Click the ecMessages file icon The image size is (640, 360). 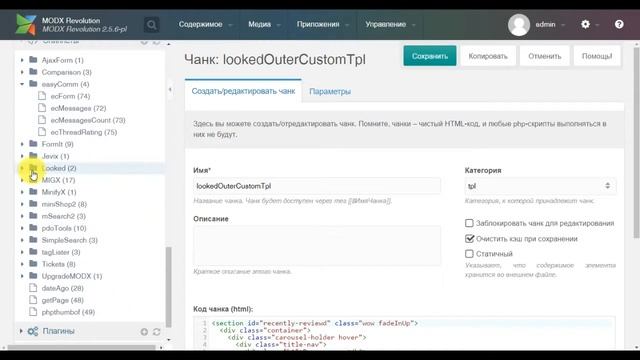42,108
